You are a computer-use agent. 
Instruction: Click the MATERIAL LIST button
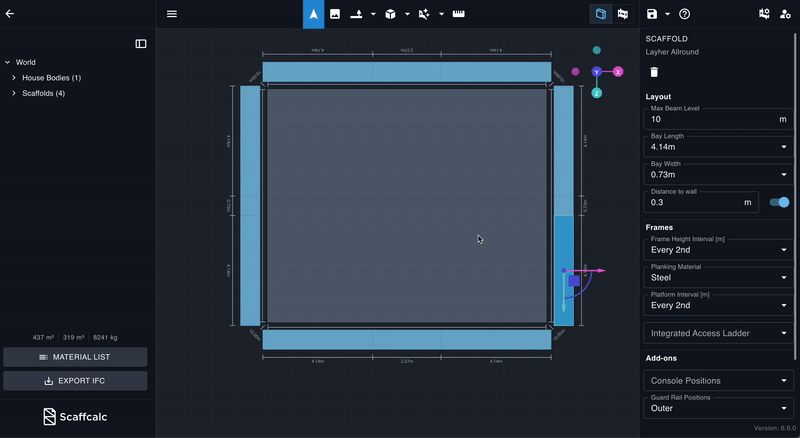point(75,357)
